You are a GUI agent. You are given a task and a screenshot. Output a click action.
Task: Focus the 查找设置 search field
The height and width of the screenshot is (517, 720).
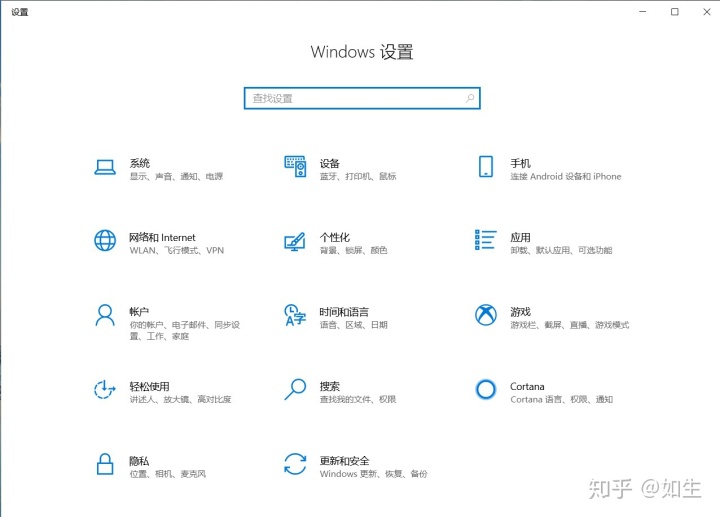point(362,98)
